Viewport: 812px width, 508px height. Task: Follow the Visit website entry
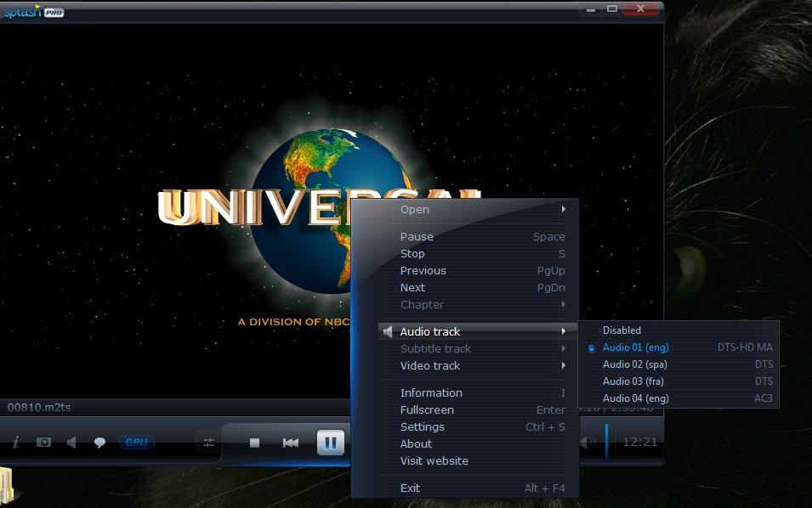tap(479, 461)
